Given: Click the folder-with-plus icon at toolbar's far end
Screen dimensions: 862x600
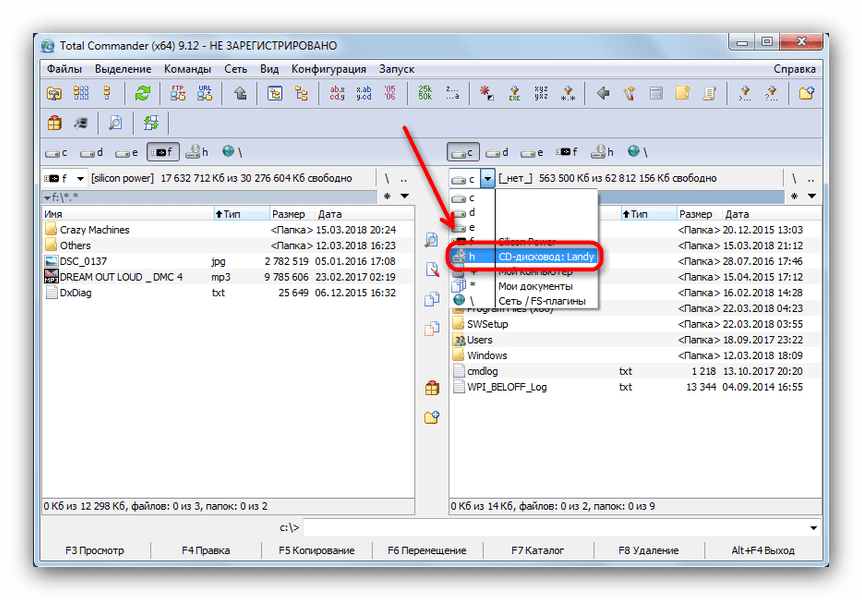Looking at the screenshot, I should click(x=806, y=93).
